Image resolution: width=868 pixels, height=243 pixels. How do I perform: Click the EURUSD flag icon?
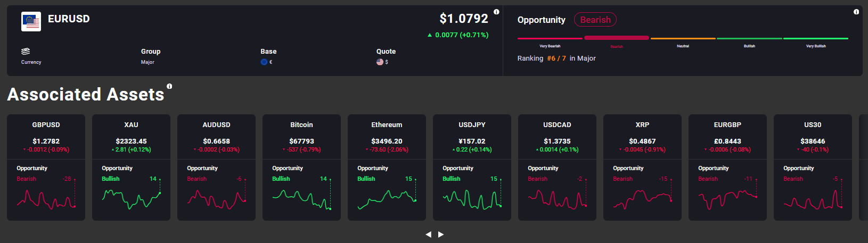tap(31, 22)
